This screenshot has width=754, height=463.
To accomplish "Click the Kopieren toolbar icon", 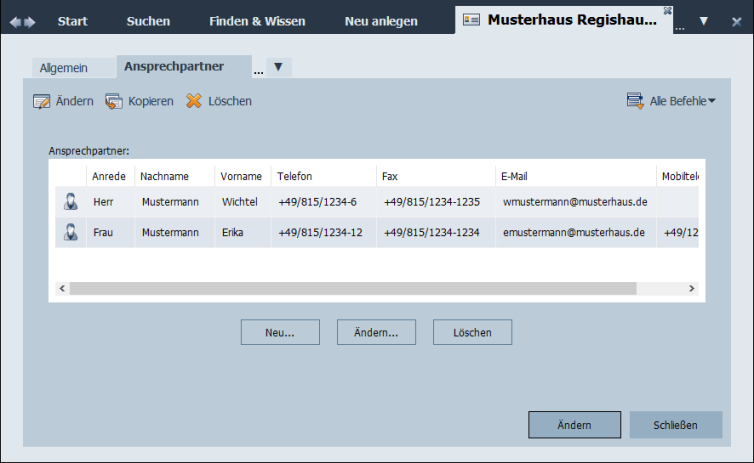I will point(113,101).
